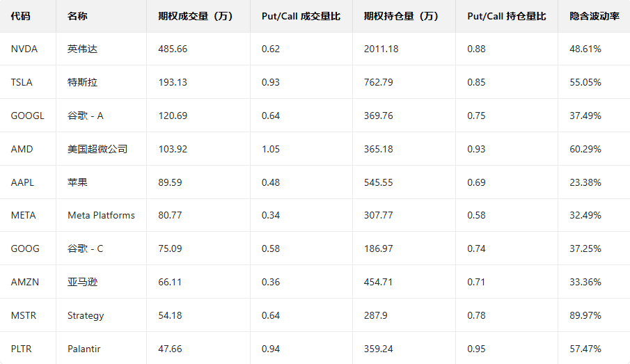Image resolution: width=630 pixels, height=364 pixels.
Task: Click the 名称 column header
Action: pyautogui.click(x=77, y=16)
